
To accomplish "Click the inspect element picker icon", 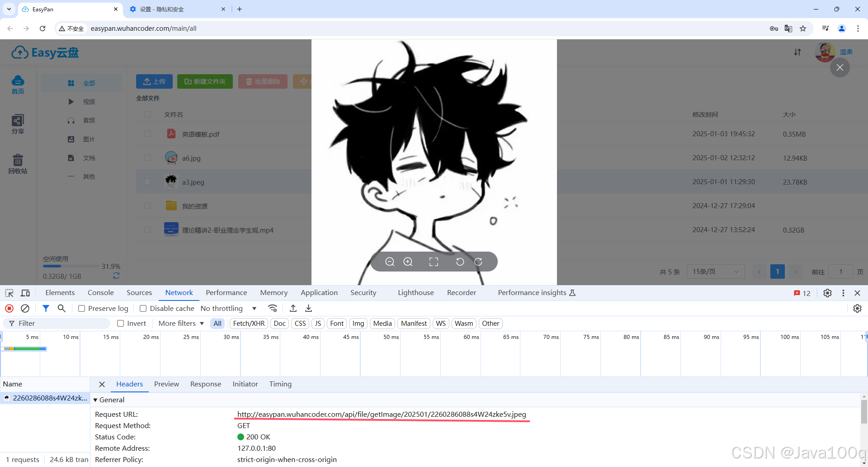I will [9, 293].
